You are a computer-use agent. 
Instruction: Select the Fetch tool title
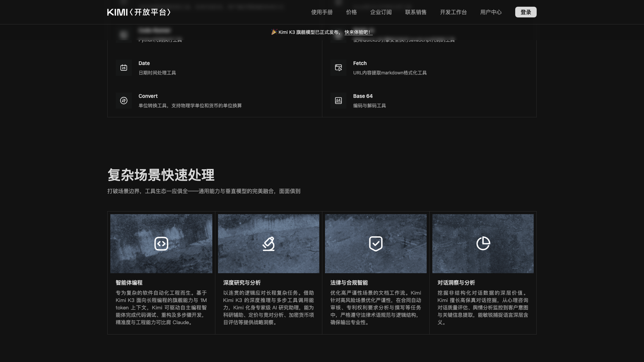click(x=360, y=63)
